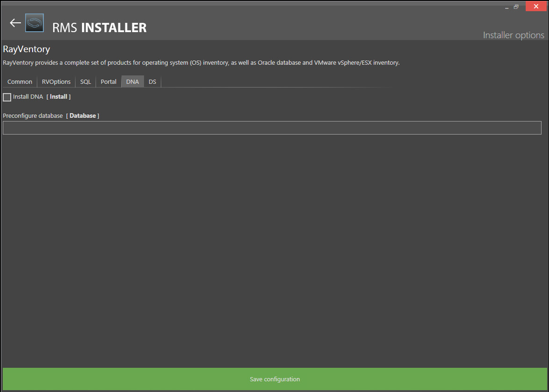
Task: Click the back arrow icon
Action: 15,23
